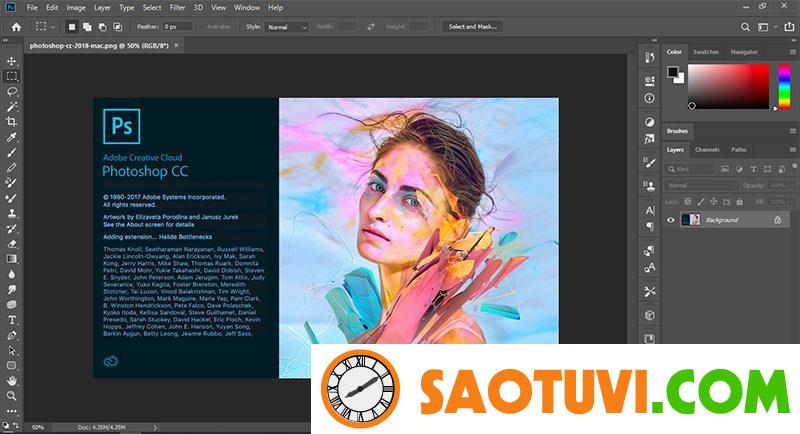Open the layer Kind filter dropdown
This screenshot has width=800, height=434.
point(690,169)
